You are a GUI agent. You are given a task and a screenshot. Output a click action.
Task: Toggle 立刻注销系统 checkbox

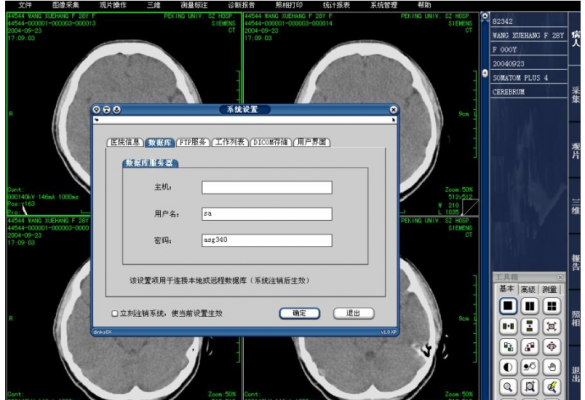(115, 313)
